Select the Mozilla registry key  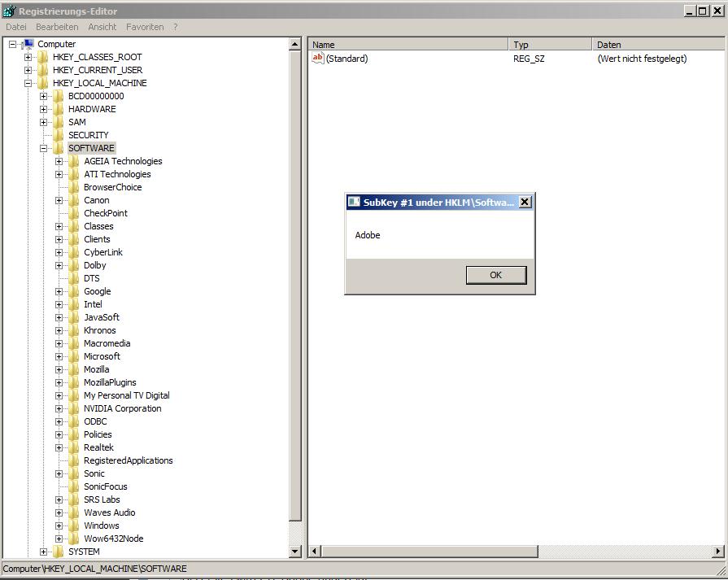tap(96, 369)
